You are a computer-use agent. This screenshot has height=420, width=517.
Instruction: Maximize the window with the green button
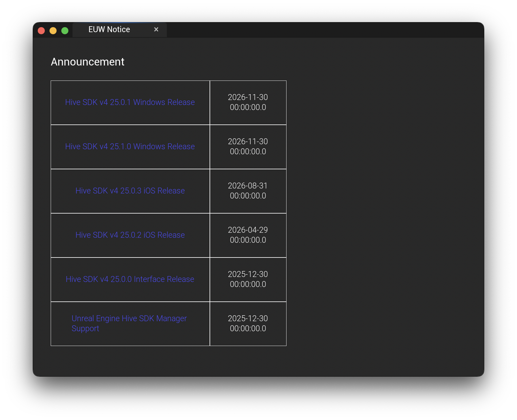pyautogui.click(x=65, y=31)
